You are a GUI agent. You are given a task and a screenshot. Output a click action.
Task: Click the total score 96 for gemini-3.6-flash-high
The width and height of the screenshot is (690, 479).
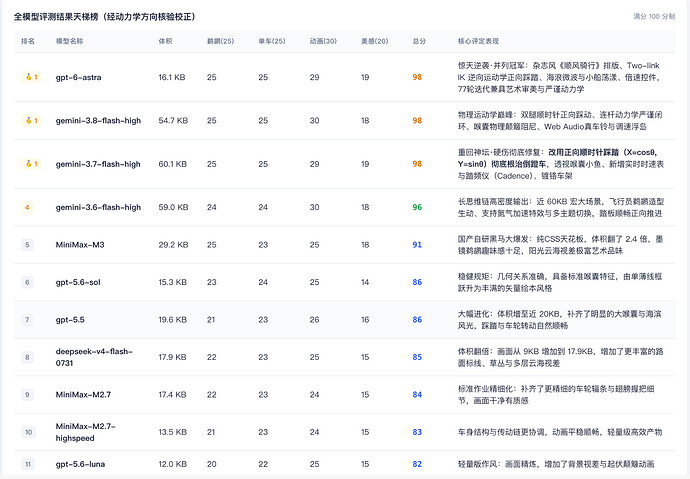[417, 207]
